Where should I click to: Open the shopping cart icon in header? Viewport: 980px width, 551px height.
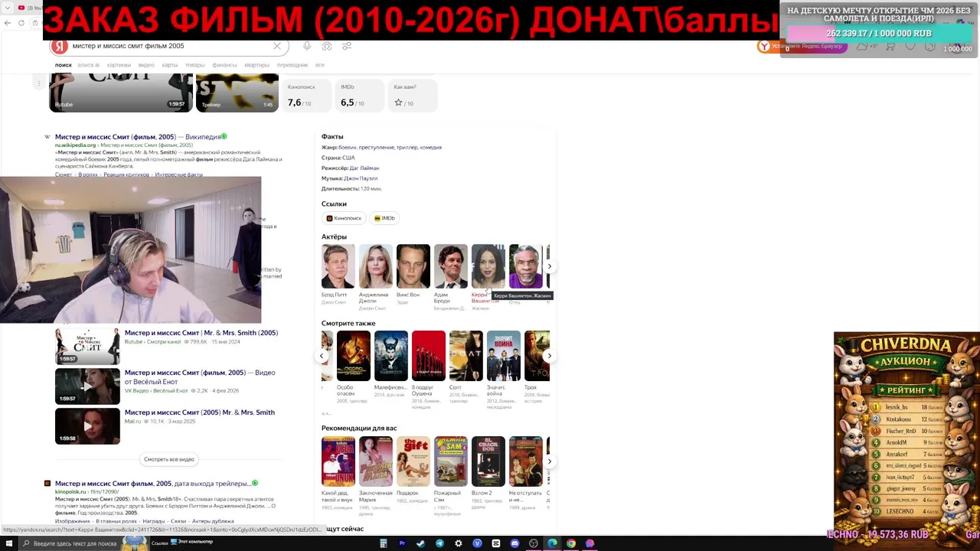point(890,47)
